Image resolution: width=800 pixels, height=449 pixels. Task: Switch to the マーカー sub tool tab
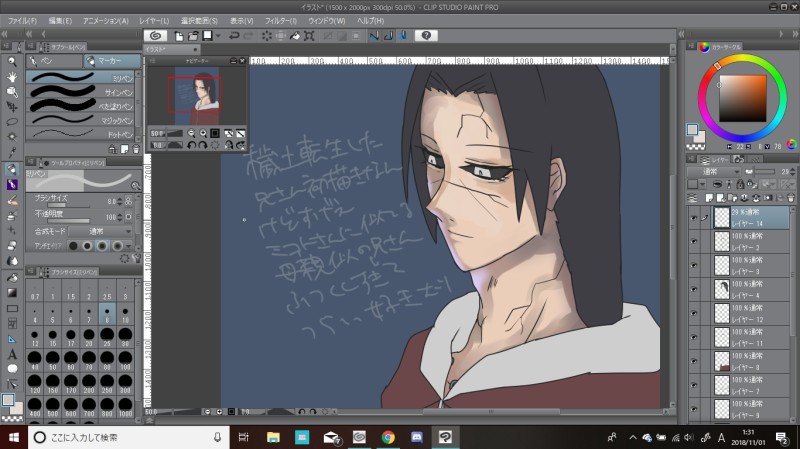[112, 61]
